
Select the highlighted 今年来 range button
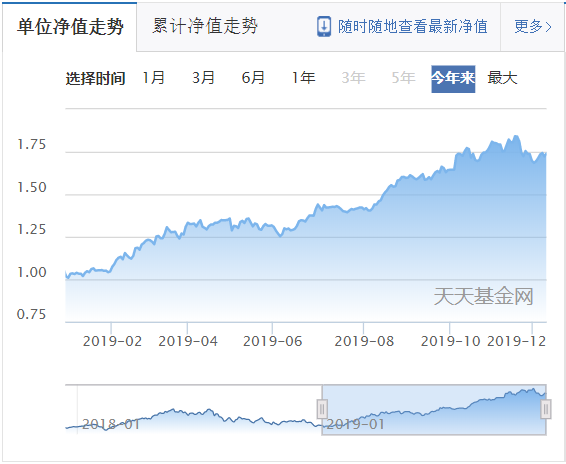(x=453, y=79)
